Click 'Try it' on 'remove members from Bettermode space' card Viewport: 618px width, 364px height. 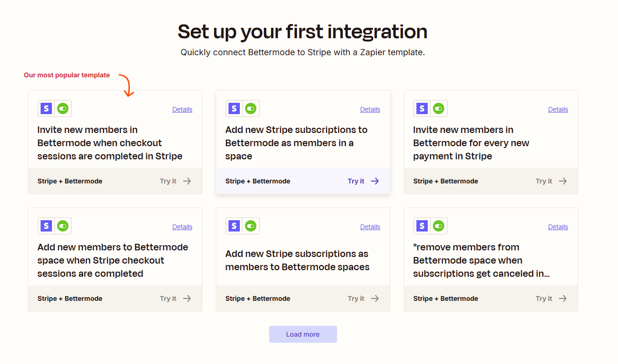pos(544,298)
